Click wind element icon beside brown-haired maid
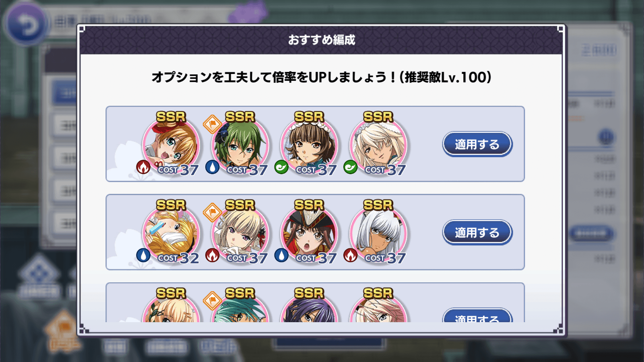The image size is (644, 362). click(x=281, y=167)
